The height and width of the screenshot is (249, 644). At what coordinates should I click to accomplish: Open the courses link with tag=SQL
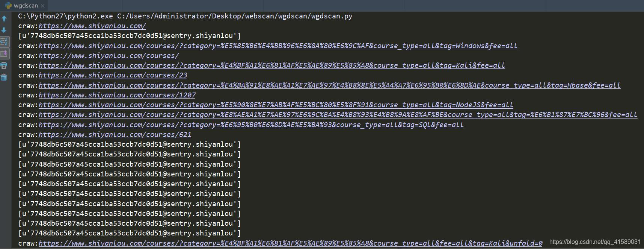point(251,125)
